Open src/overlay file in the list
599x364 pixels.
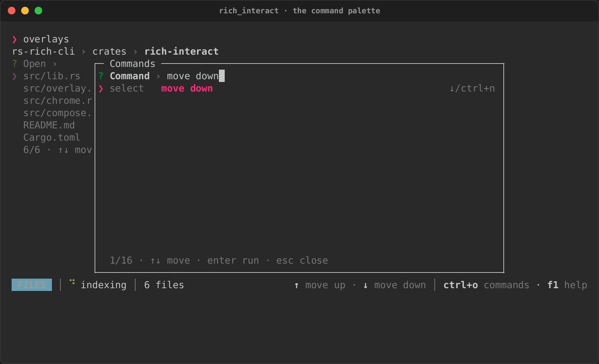click(57, 88)
